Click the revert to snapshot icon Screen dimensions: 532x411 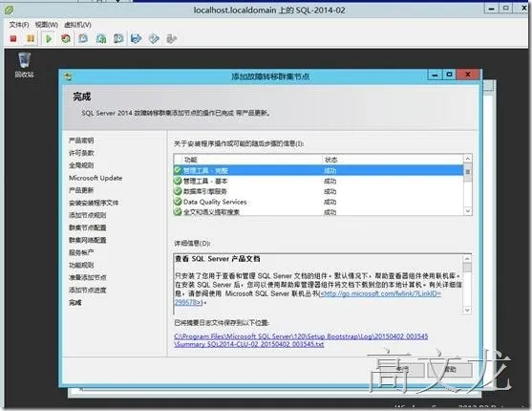[x=101, y=39]
